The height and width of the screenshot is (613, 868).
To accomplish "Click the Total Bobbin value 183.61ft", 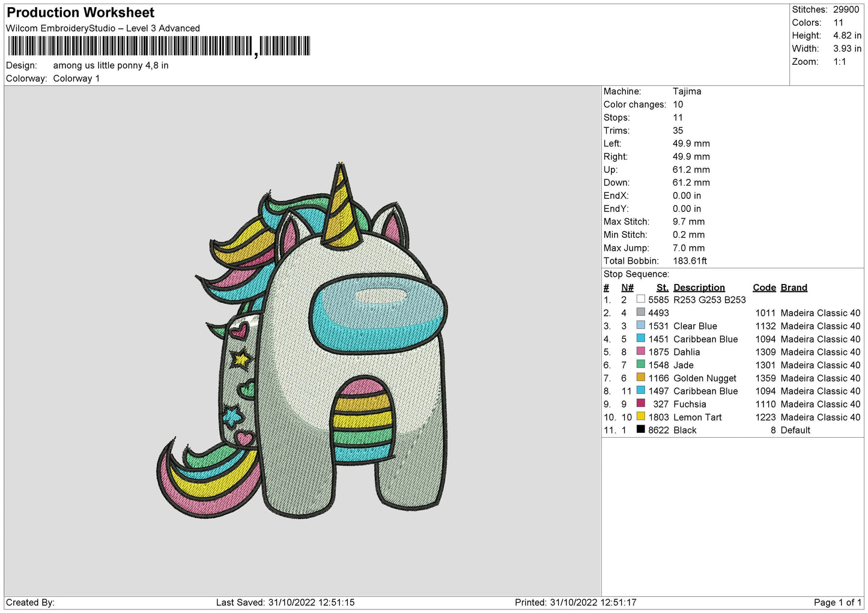I will [690, 261].
